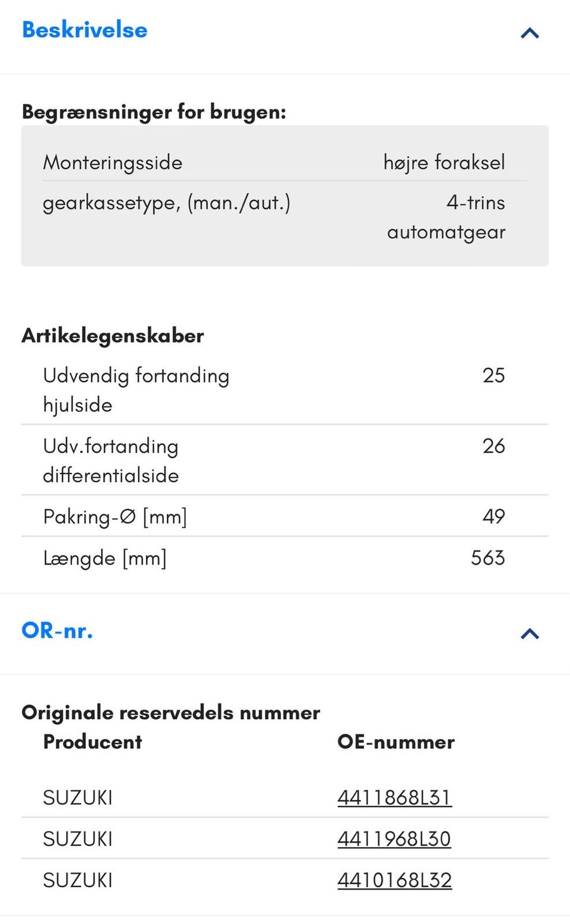Click the Beskrivelse section heading

point(84,30)
